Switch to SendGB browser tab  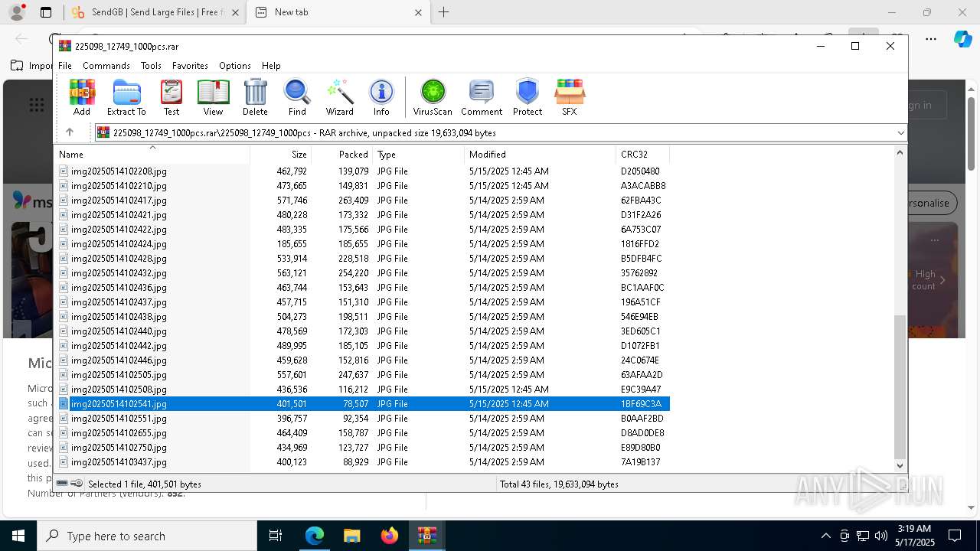pos(154,12)
